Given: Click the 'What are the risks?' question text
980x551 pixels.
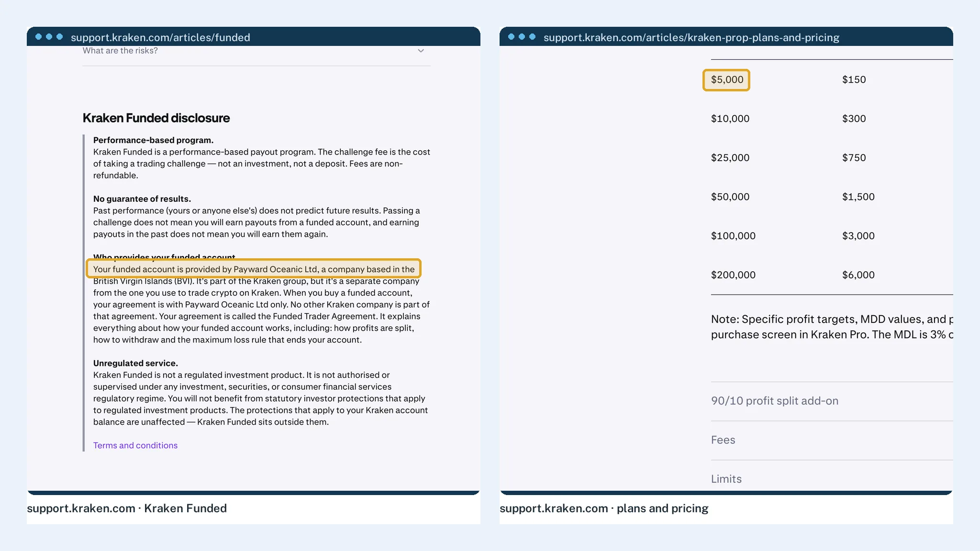Looking at the screenshot, I should [x=120, y=51].
